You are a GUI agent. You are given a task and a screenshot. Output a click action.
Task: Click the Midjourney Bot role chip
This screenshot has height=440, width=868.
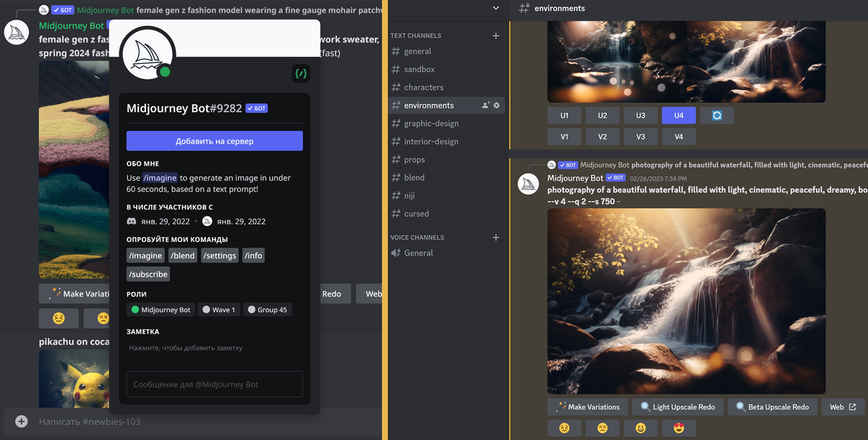pyautogui.click(x=161, y=310)
